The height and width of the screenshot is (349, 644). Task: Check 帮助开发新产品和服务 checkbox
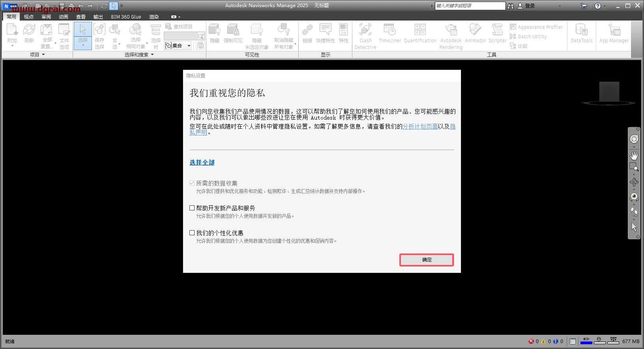click(192, 208)
